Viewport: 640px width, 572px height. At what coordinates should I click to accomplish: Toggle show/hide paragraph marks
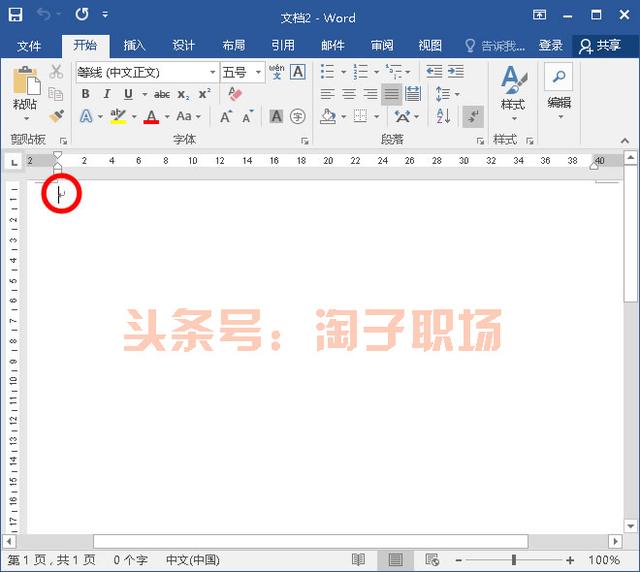pos(473,116)
